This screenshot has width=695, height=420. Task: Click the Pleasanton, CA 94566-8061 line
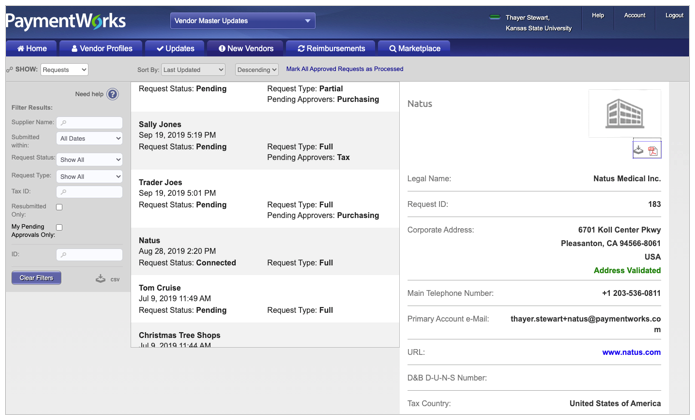(610, 243)
